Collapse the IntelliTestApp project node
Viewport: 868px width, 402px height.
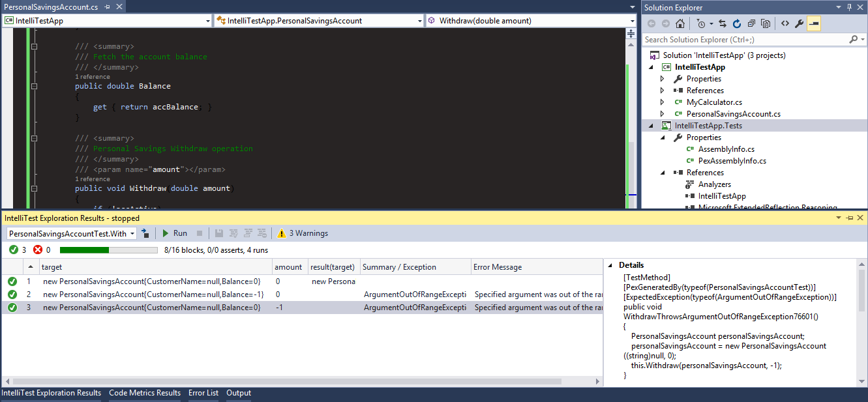pos(651,67)
